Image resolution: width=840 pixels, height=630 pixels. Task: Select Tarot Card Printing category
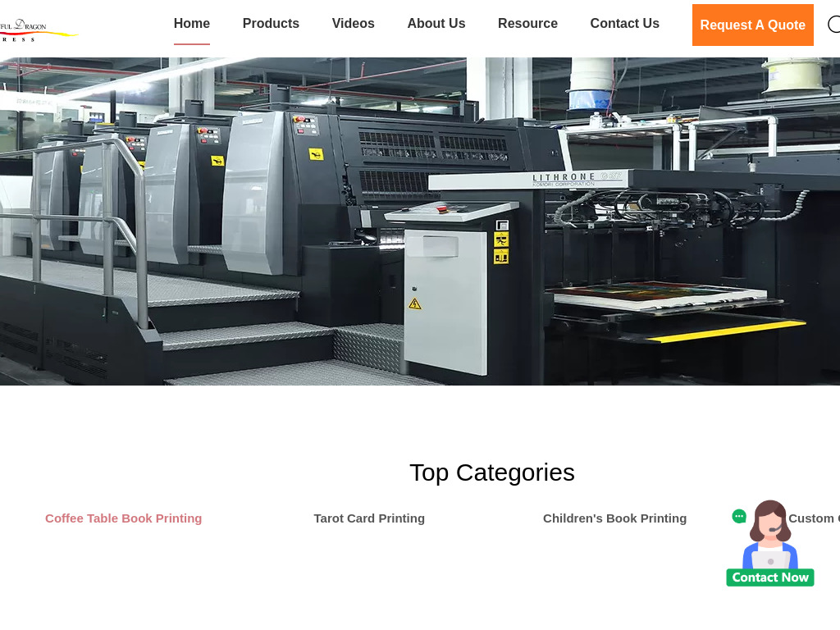[369, 518]
